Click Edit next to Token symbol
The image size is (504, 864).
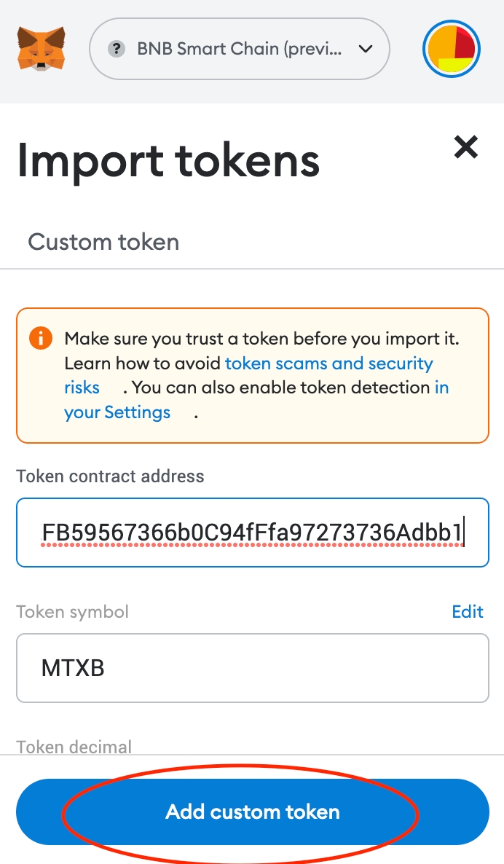click(x=468, y=611)
